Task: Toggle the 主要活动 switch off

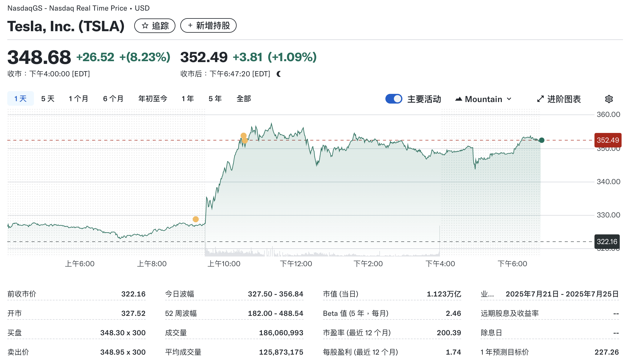Action: point(394,99)
